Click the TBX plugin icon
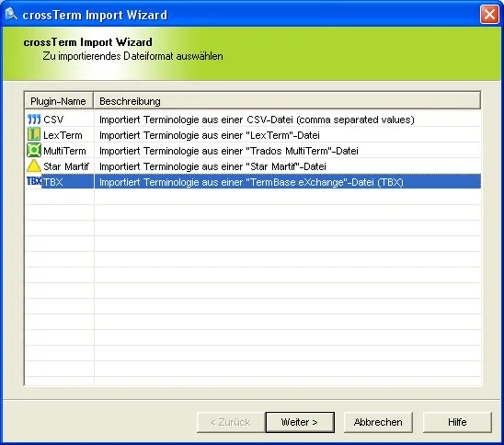 tap(34, 181)
